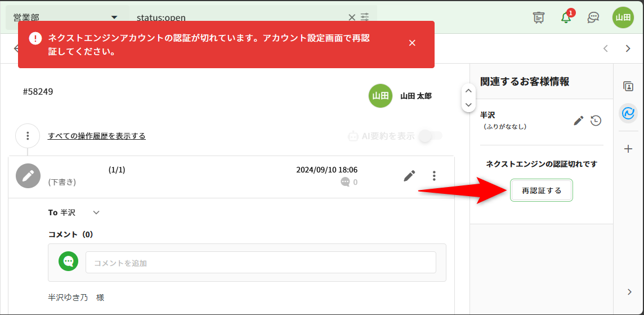Open the archive box icon in header
This screenshot has height=315, width=644.
[539, 17]
